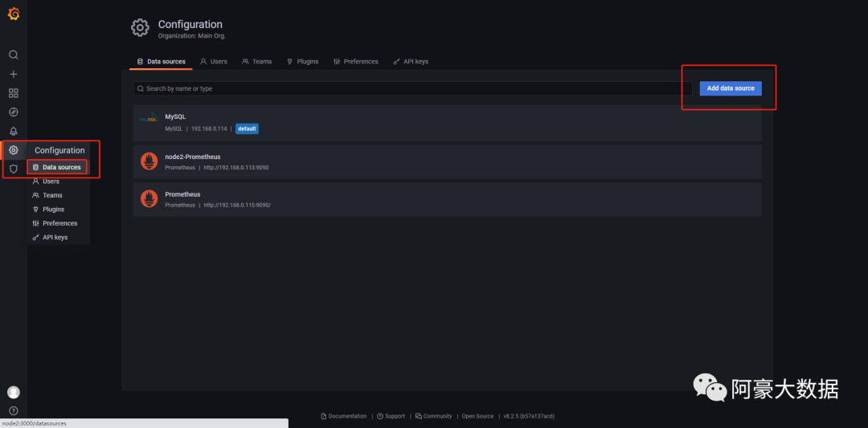This screenshot has width=868, height=428.
Task: Click the Configuration gear icon in sidebar
Action: 14,150
